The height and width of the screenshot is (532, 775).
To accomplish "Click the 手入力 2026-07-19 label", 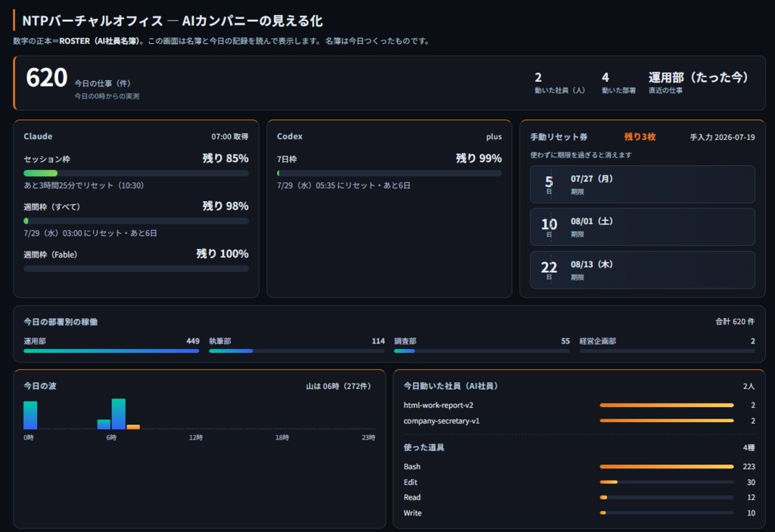I will (x=722, y=137).
